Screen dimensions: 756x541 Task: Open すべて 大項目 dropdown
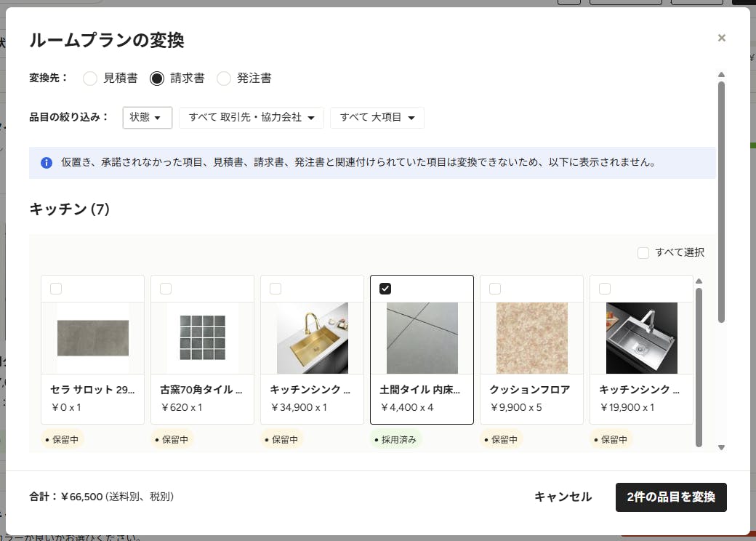(377, 118)
